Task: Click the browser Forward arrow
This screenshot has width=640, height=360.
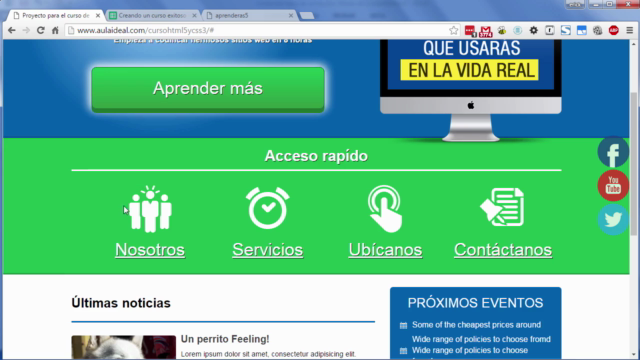Action: coord(26,30)
